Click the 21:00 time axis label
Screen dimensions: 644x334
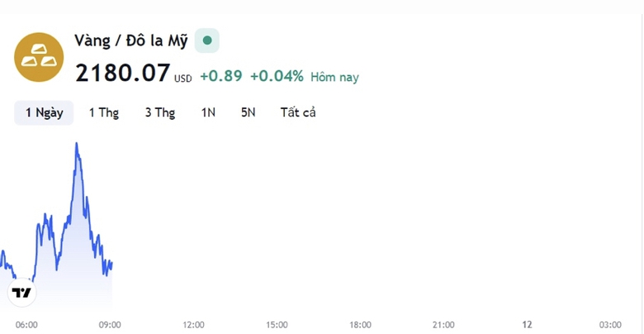coord(443,325)
